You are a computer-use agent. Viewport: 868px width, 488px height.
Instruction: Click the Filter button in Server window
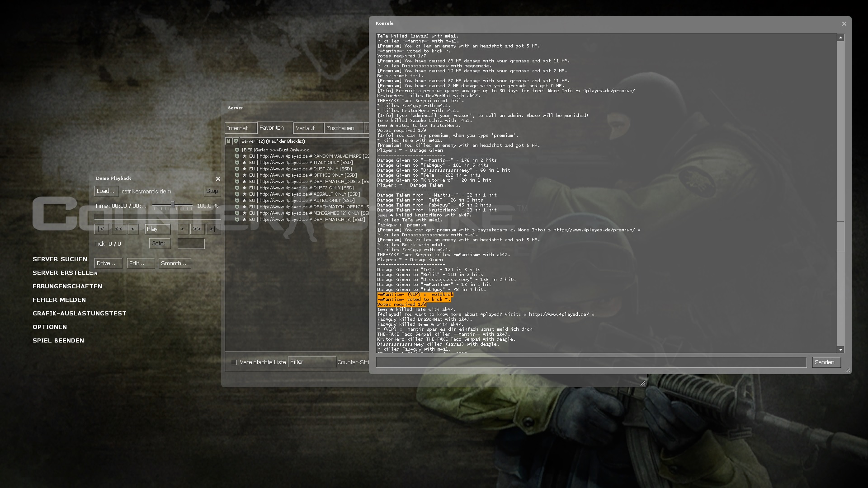tap(312, 362)
